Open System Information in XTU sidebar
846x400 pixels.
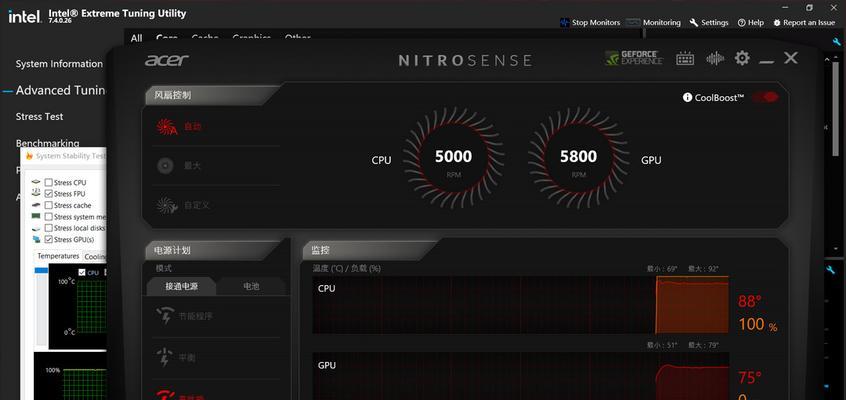tap(59, 64)
